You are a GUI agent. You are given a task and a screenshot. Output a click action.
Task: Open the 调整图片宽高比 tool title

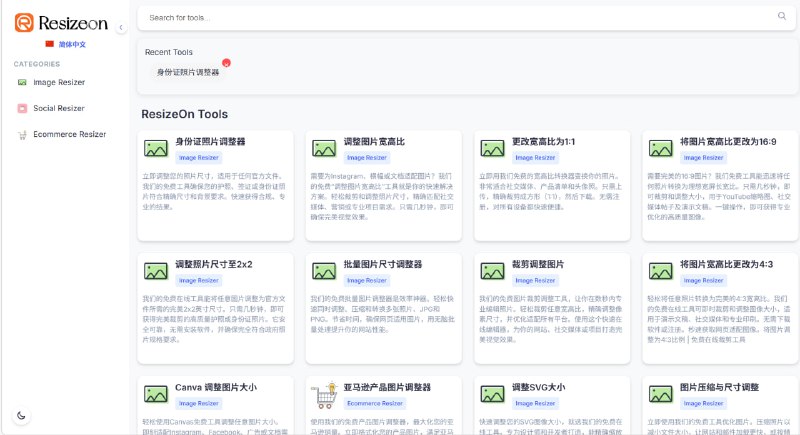tap(374, 142)
